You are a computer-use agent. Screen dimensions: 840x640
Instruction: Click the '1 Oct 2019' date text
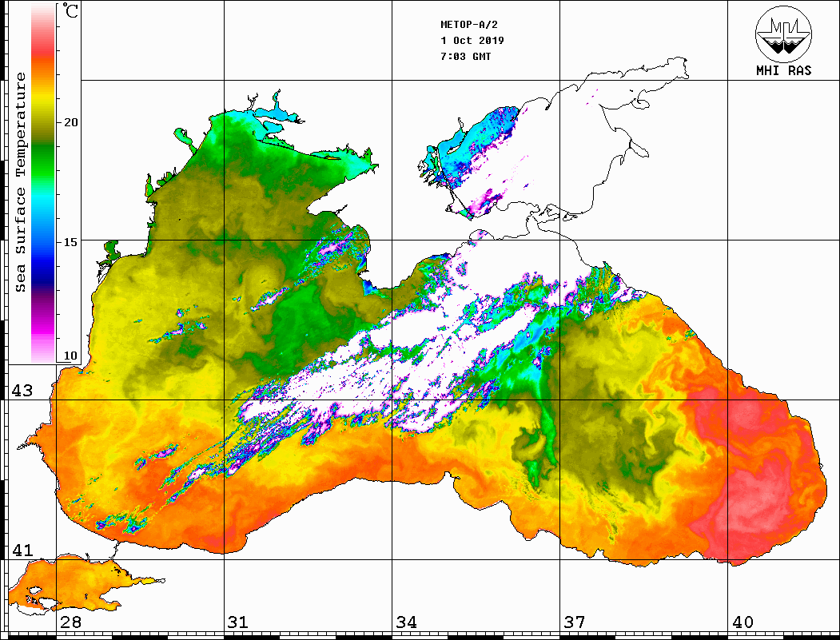[x=472, y=40]
